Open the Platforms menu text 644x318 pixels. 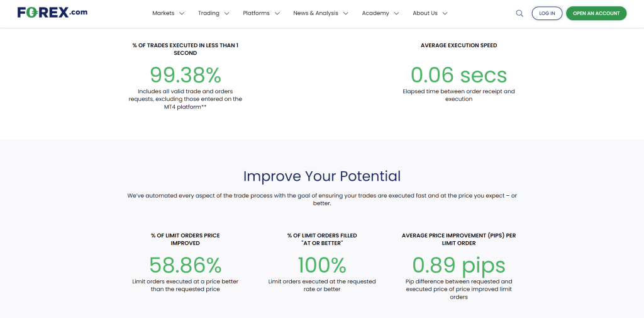coord(256,13)
